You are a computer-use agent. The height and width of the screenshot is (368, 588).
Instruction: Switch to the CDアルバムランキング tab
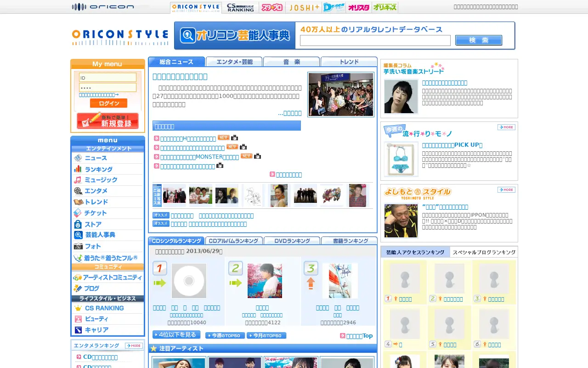tap(234, 241)
